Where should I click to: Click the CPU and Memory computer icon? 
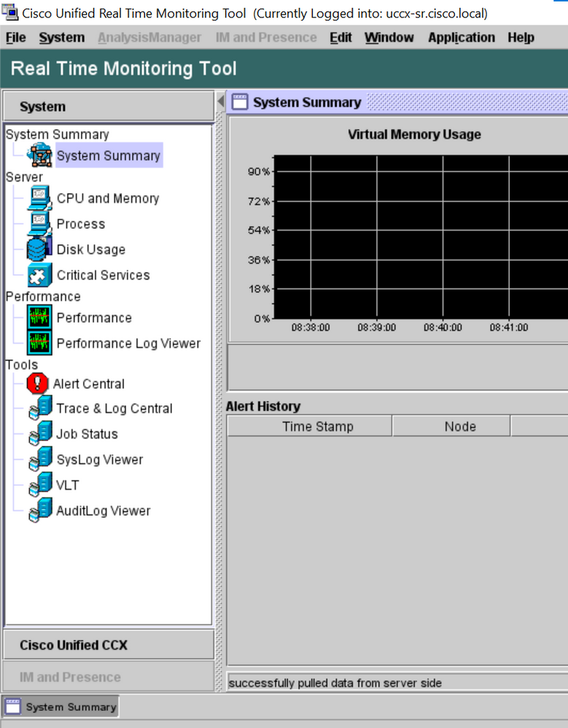coord(40,198)
